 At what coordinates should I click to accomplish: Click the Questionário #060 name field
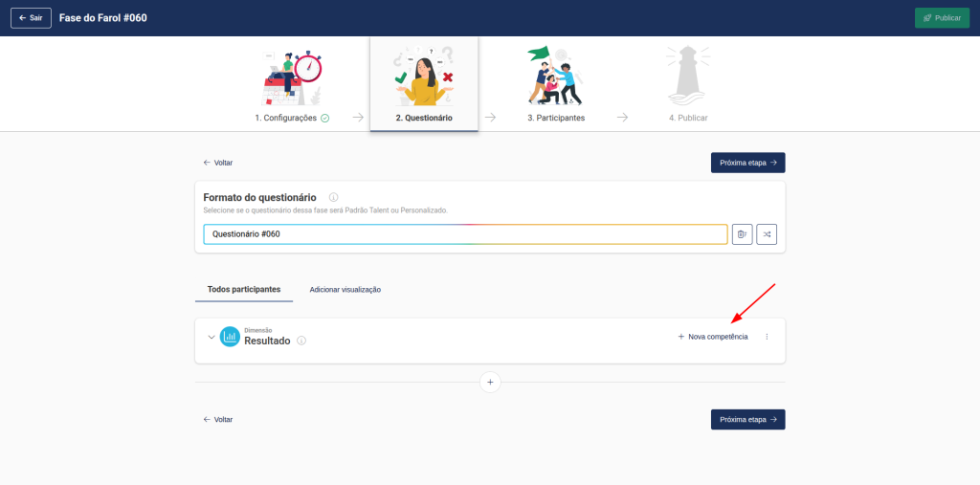point(465,234)
